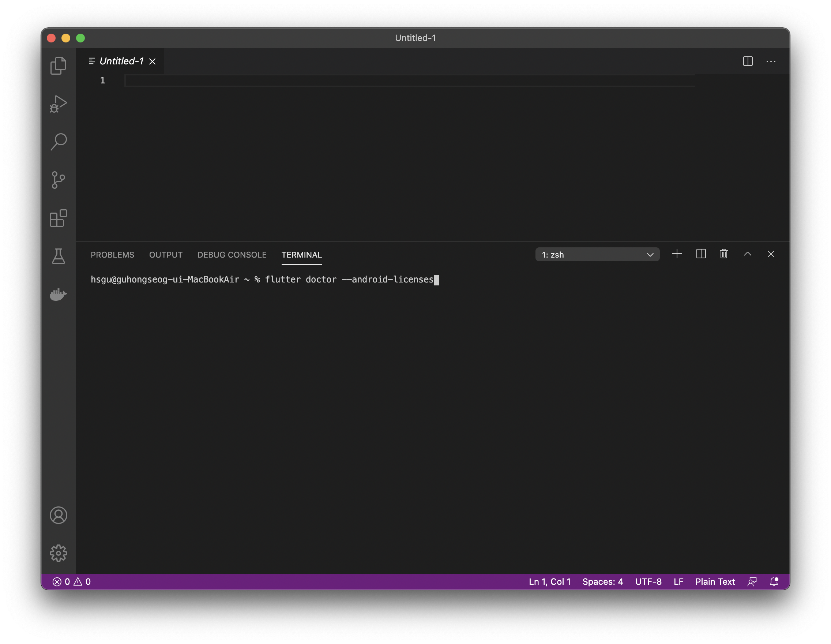831x644 pixels.
Task: Open editor More Actions ellipsis
Action: tap(771, 61)
